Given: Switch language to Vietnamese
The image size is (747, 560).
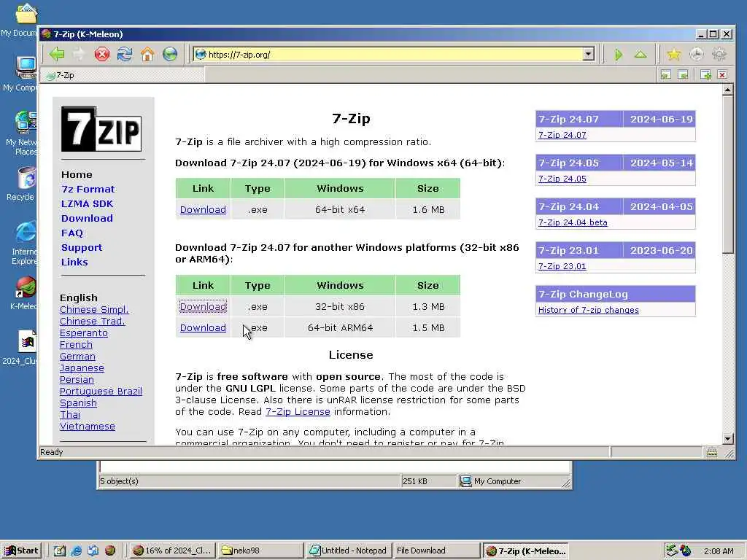Looking at the screenshot, I should point(88,426).
